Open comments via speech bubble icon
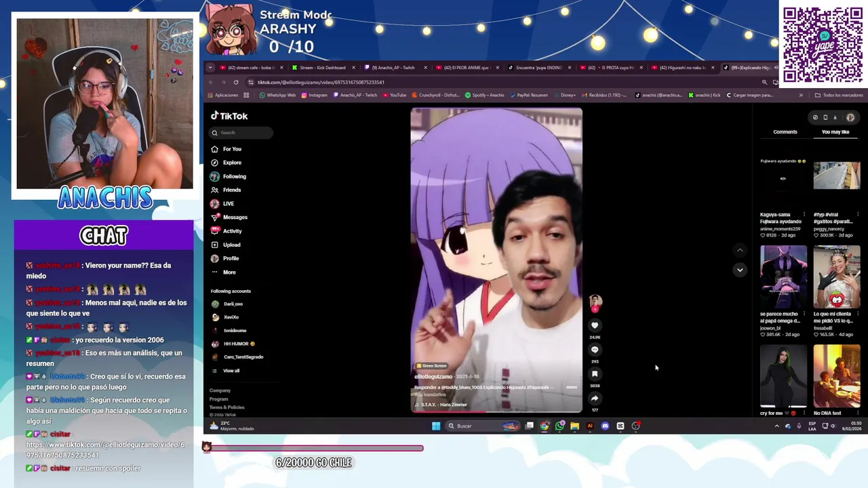 pyautogui.click(x=595, y=350)
